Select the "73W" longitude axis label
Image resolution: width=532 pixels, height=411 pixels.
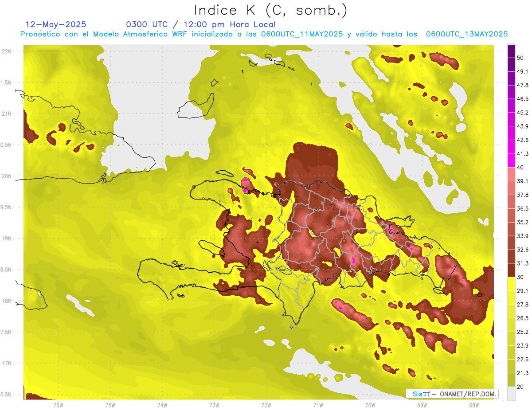[x=214, y=405]
